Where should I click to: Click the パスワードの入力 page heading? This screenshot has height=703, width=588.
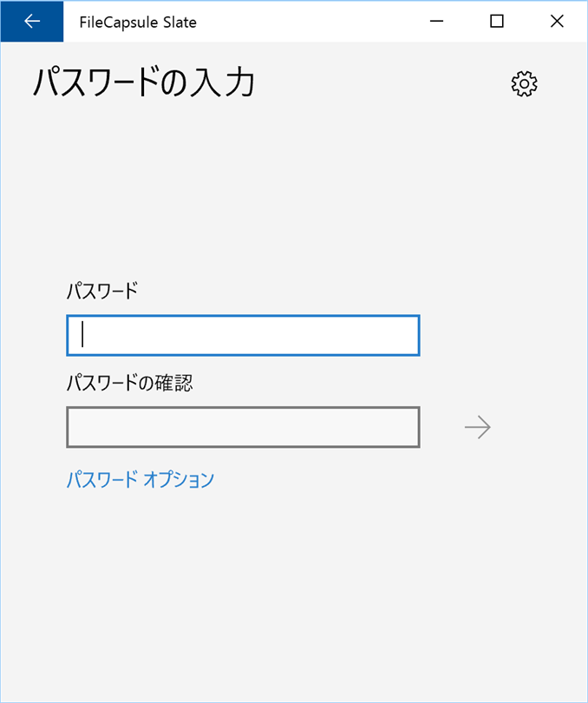coord(144,83)
